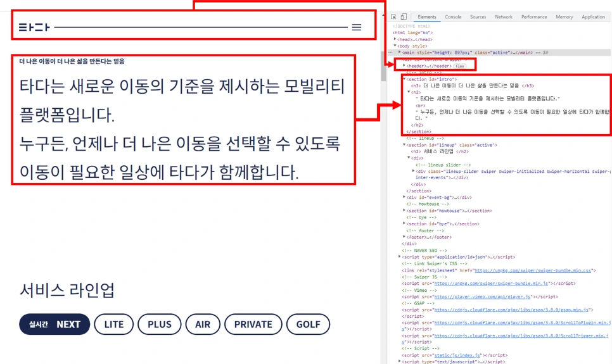Viewport: 612px width, 364px height.
Task: Select the PRIVATE service button
Action: tap(253, 324)
